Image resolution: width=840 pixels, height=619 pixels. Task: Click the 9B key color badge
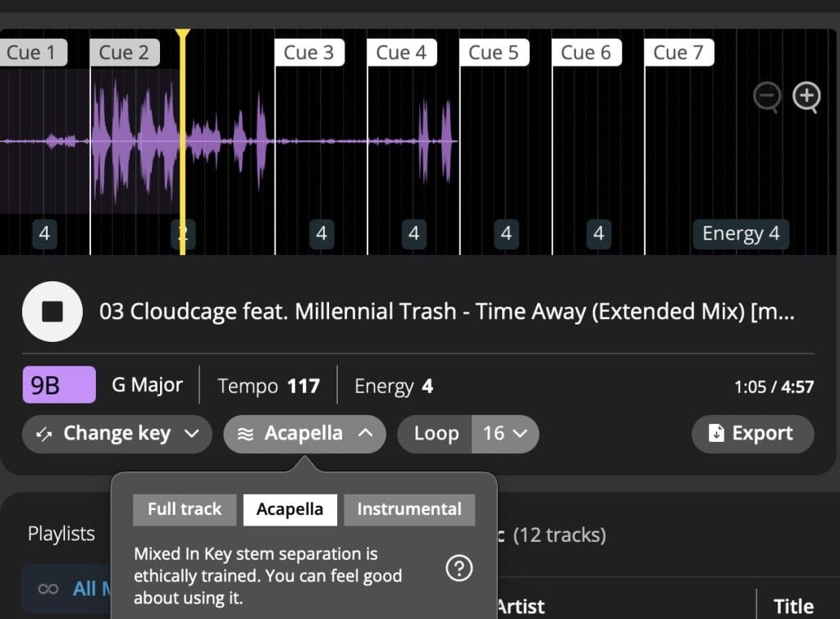(59, 385)
